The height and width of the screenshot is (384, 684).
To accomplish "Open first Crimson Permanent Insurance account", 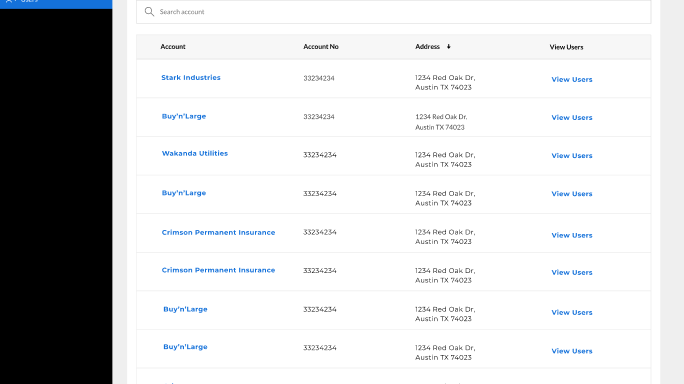I will [x=218, y=233].
